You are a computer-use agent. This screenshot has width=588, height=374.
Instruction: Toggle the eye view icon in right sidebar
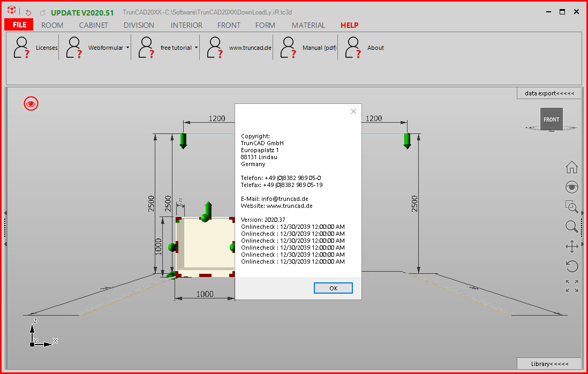(571, 187)
